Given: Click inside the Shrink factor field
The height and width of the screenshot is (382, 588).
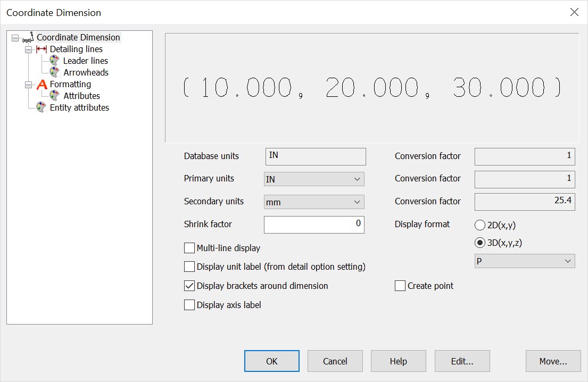Looking at the screenshot, I should 314,225.
